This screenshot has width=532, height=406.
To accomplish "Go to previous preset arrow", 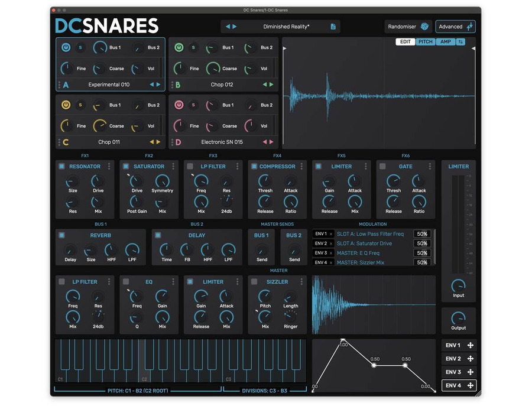I will point(228,27).
